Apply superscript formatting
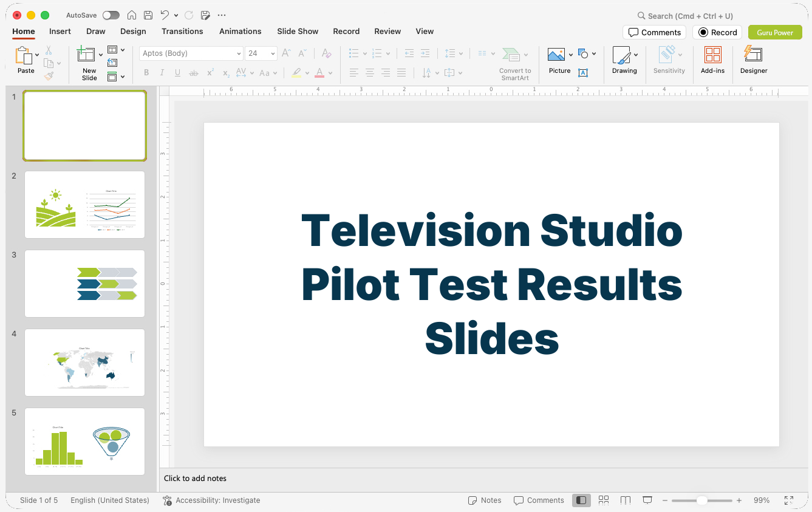Image resolution: width=812 pixels, height=512 pixels. (x=210, y=73)
